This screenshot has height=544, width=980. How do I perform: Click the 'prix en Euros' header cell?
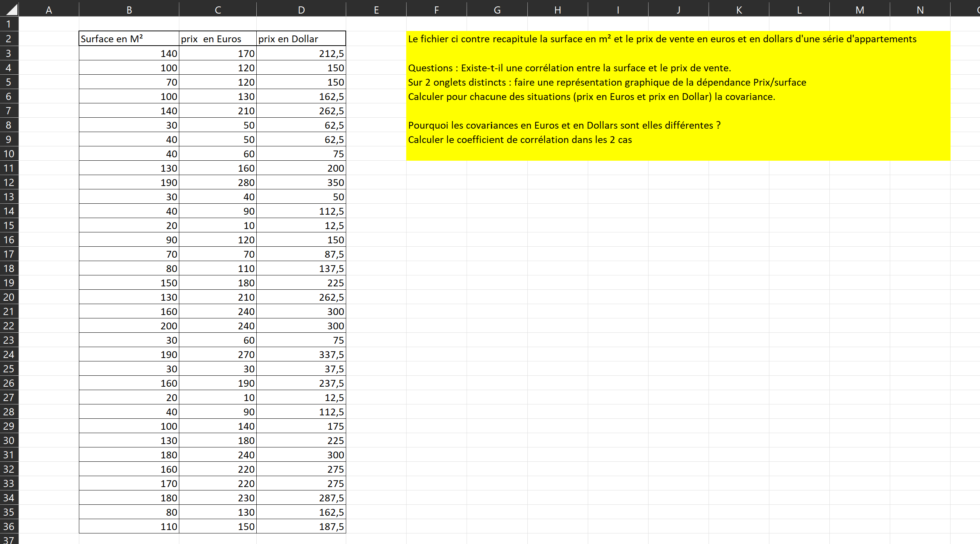[217, 38]
